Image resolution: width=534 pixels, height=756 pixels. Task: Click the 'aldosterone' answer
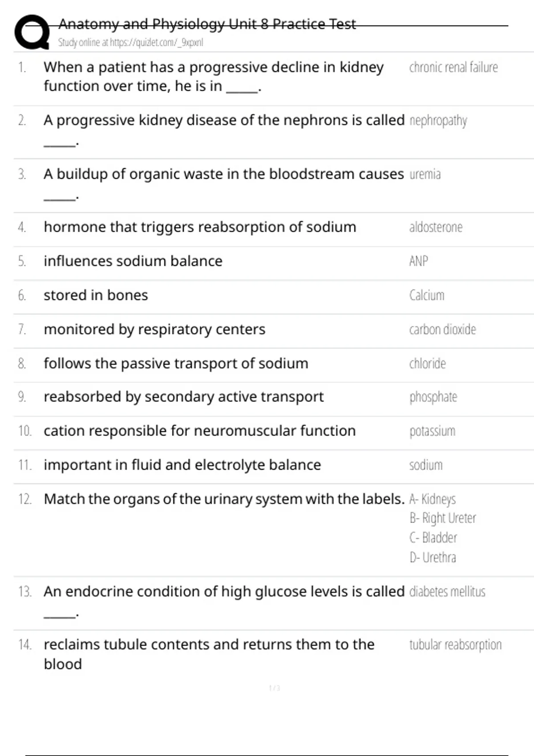coord(436,227)
